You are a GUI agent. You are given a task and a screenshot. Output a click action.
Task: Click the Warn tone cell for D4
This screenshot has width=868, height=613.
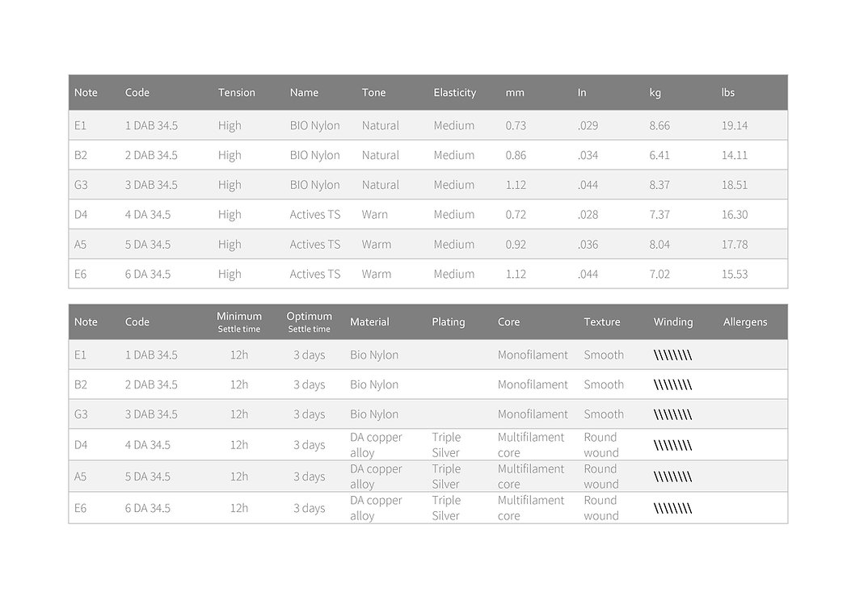pos(375,215)
